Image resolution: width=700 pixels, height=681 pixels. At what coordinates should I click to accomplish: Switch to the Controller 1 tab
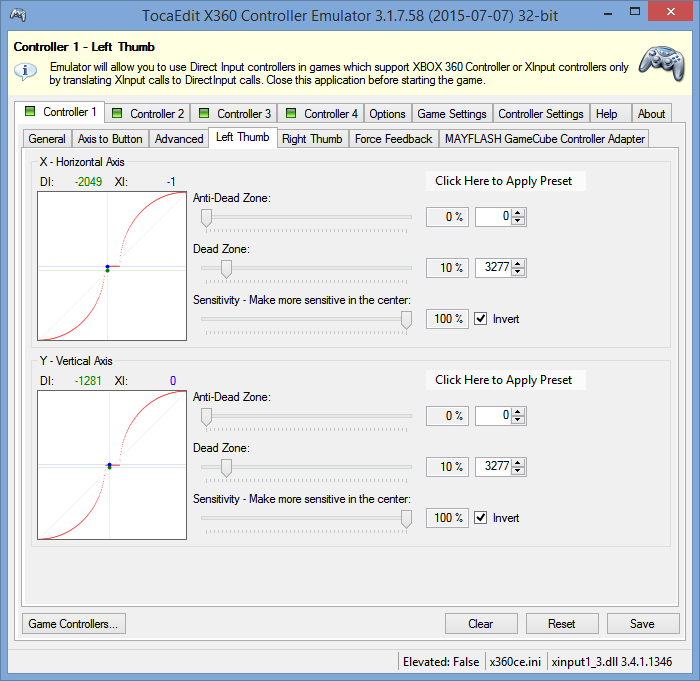tap(60, 112)
